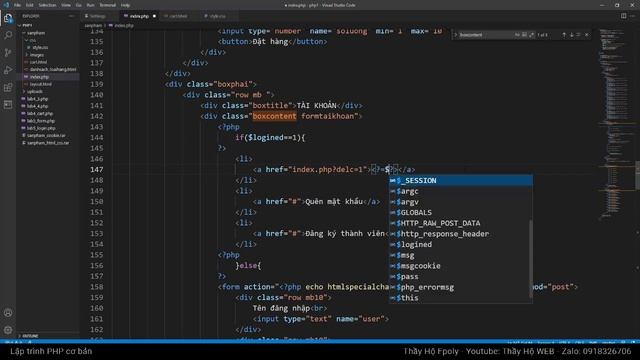Open danhsach_tuahang.html in the explorer
The height and width of the screenshot is (360, 640).
tap(53, 69)
